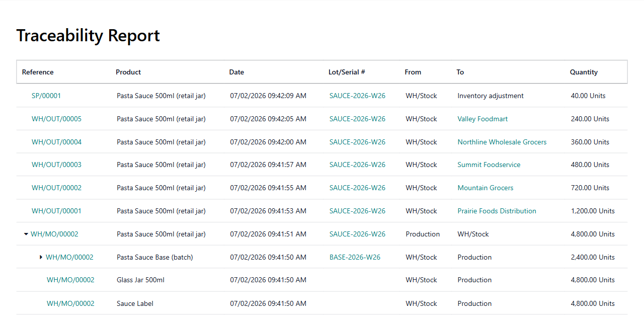This screenshot has height=323, width=644.
Task: Open Northline Wholesale Grocers link
Action: 502,142
